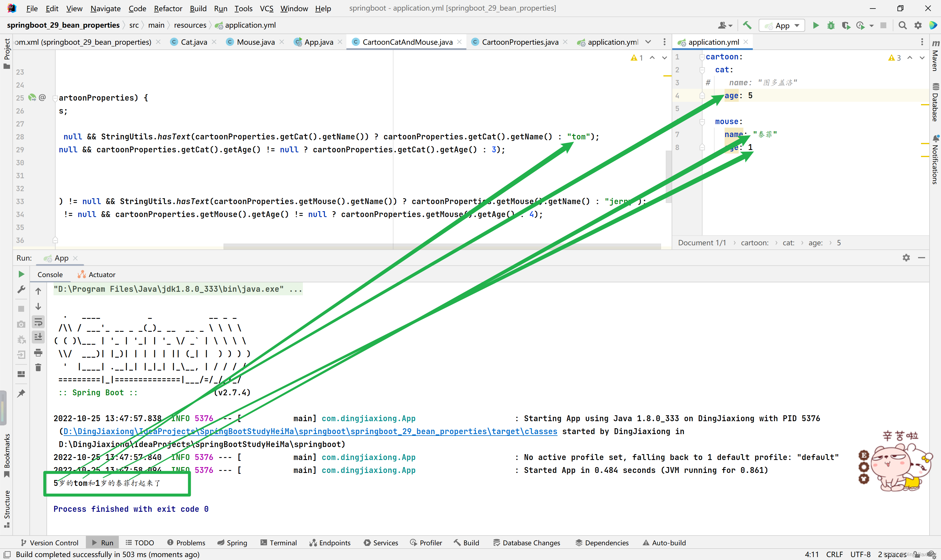Toggle soft-wrap in console output

pos(38,322)
